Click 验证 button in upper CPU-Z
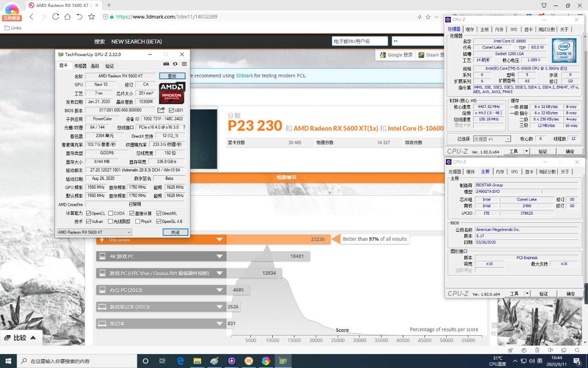The height and width of the screenshot is (368, 588). 543,152
